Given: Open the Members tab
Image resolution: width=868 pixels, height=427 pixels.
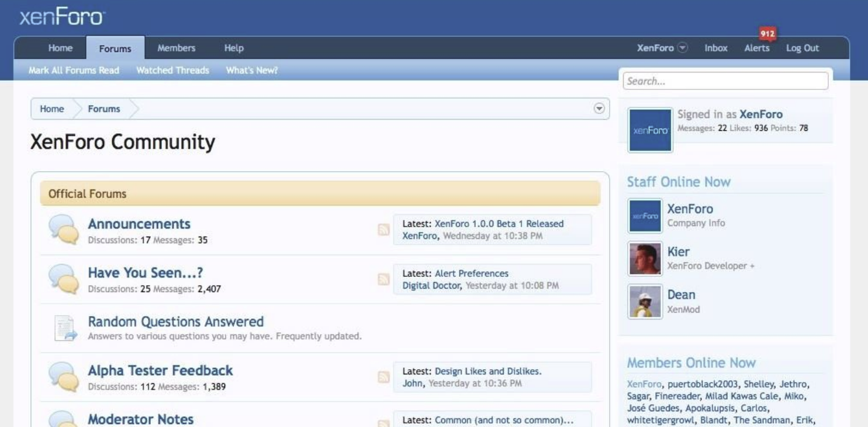Looking at the screenshot, I should pyautogui.click(x=177, y=48).
